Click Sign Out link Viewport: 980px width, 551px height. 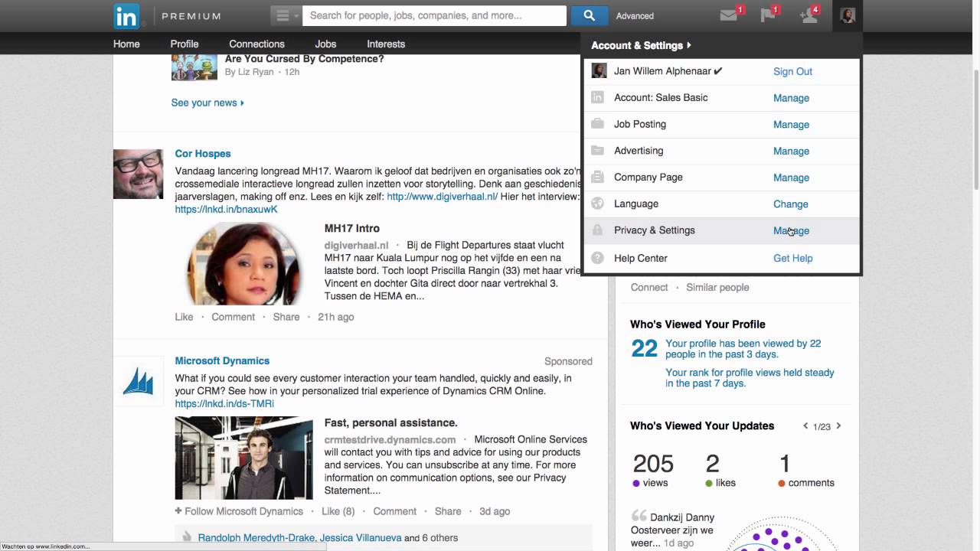pyautogui.click(x=792, y=71)
